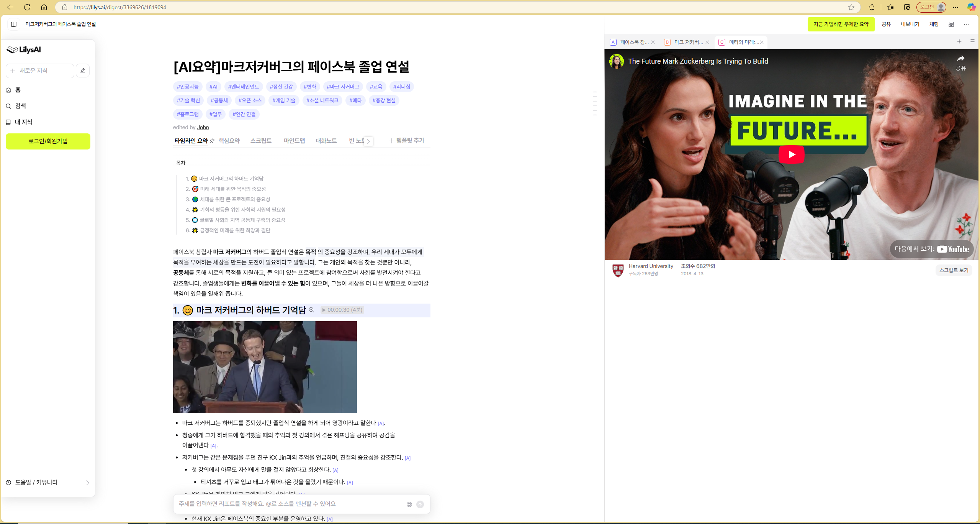Open browser settings three-dot menu

tap(955, 7)
